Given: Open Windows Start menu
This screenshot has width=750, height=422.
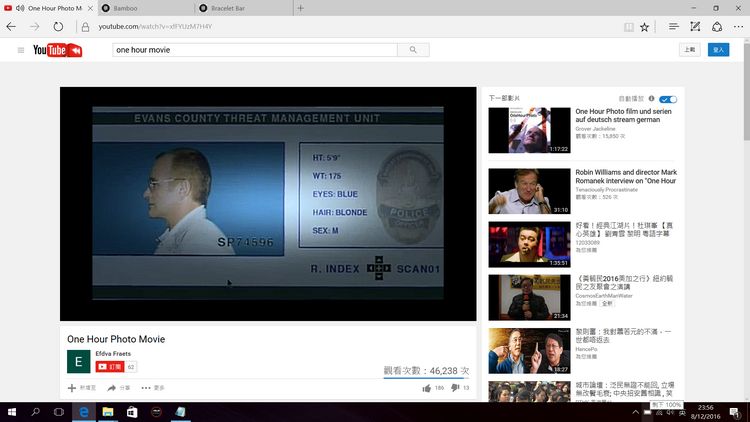Looking at the screenshot, I should pyautogui.click(x=12, y=412).
